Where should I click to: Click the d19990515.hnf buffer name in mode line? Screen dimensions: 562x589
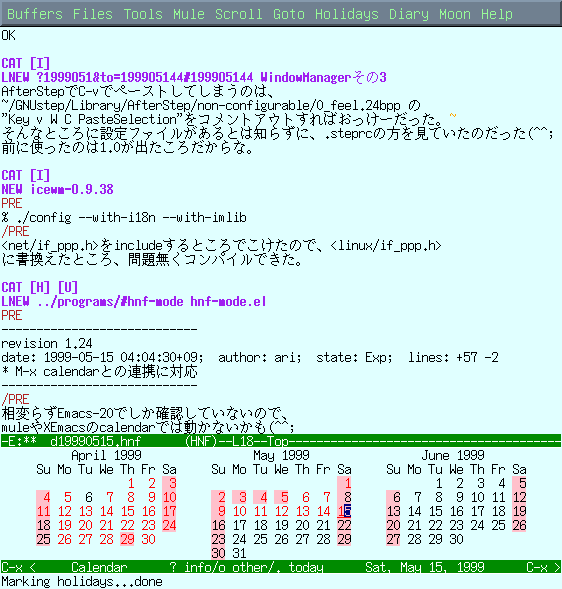pos(95,441)
